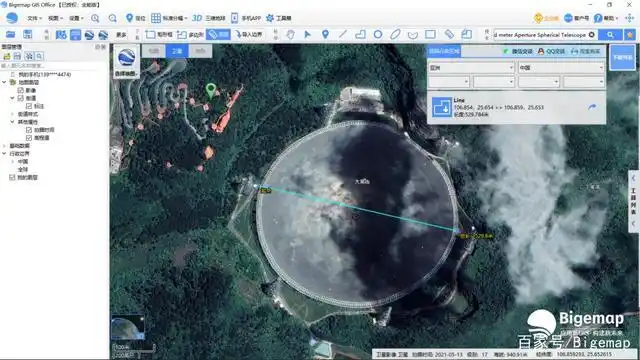Select the area measuring tool icon
The width and height of the screenshot is (640, 360).
click(467, 35)
